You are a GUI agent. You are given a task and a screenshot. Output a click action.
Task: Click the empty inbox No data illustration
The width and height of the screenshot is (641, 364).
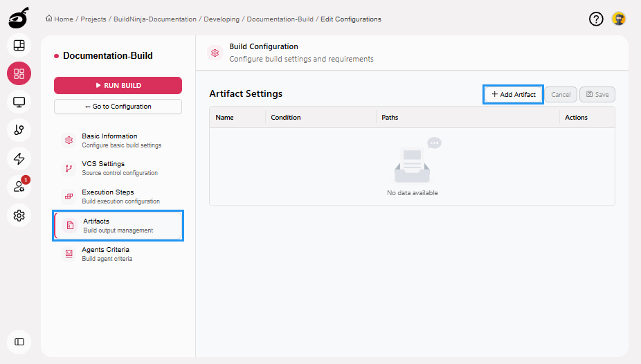tap(417, 160)
